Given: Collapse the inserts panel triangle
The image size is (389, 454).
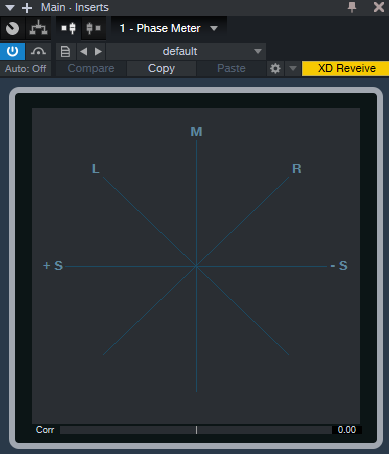Looking at the screenshot, I should pos(10,7).
